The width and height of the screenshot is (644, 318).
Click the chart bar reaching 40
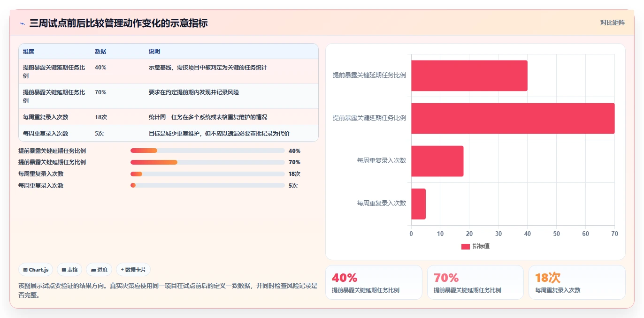tap(469, 76)
